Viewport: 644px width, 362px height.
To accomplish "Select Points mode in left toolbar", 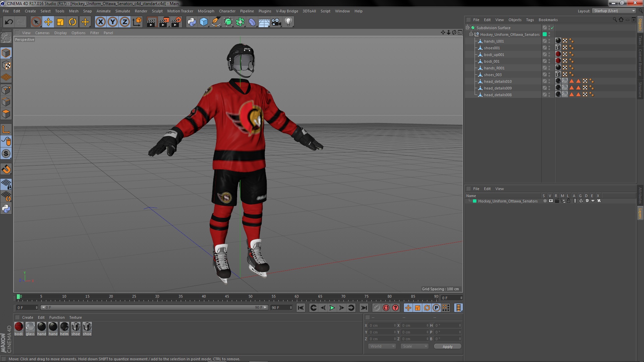I will tap(6, 90).
